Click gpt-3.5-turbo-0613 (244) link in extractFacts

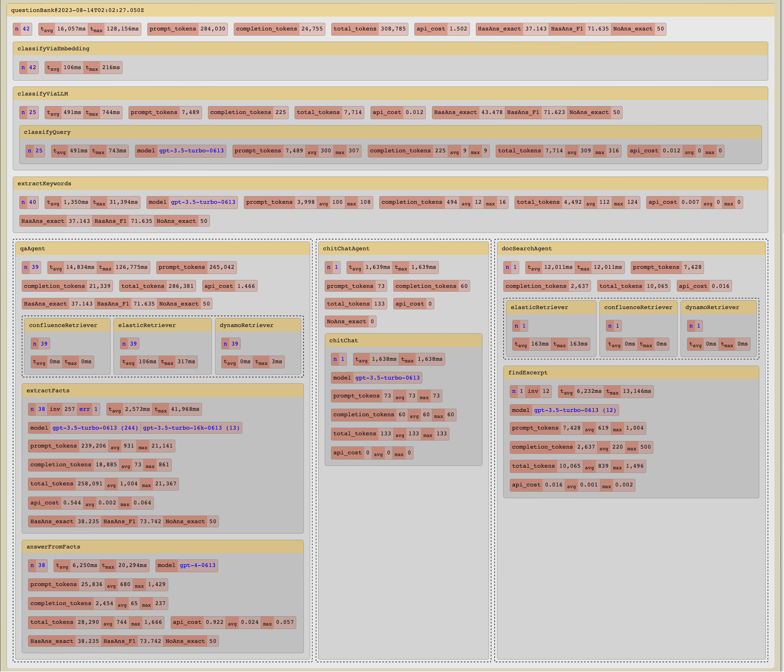tap(95, 428)
